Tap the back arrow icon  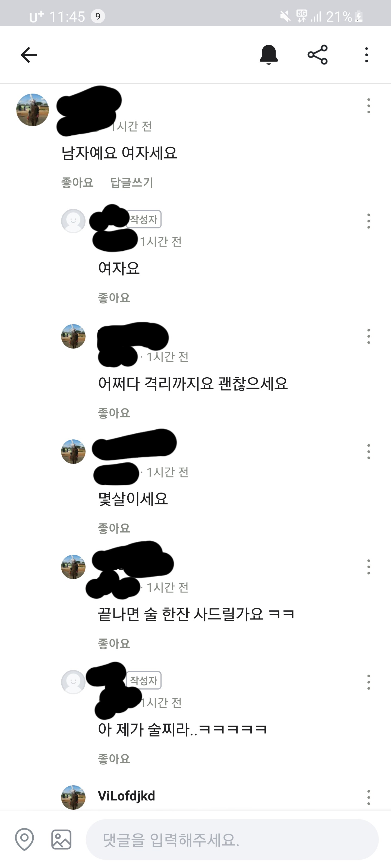point(29,55)
